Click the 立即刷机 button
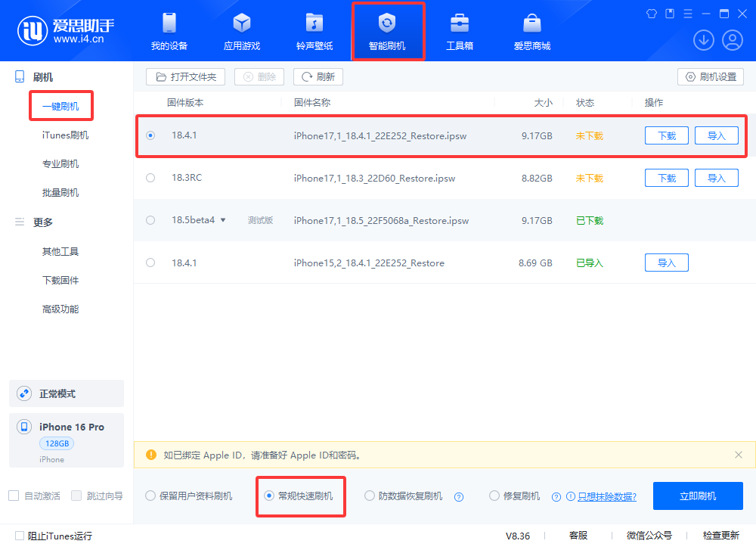Screen dimensions: 756x547 697,496
